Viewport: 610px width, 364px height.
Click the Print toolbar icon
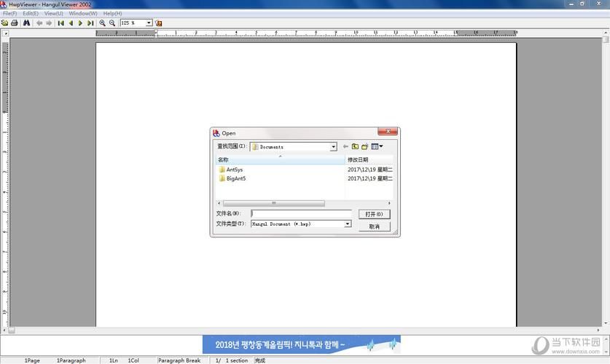point(14,23)
